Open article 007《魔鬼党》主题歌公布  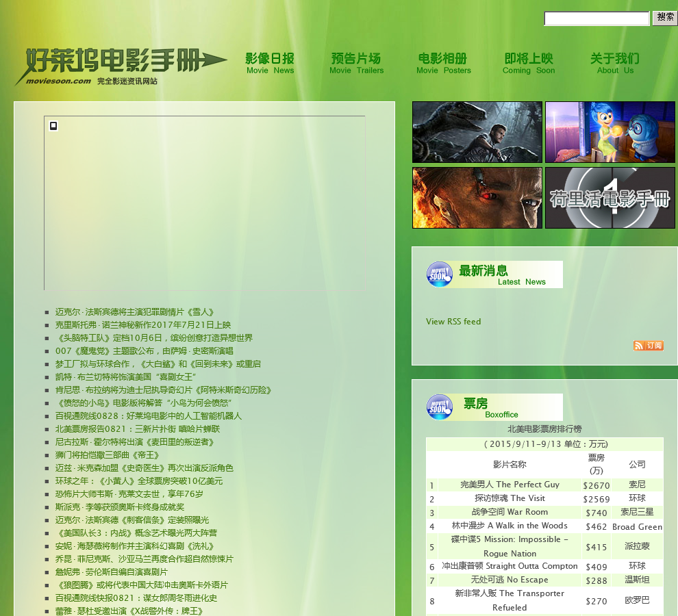click(x=145, y=351)
